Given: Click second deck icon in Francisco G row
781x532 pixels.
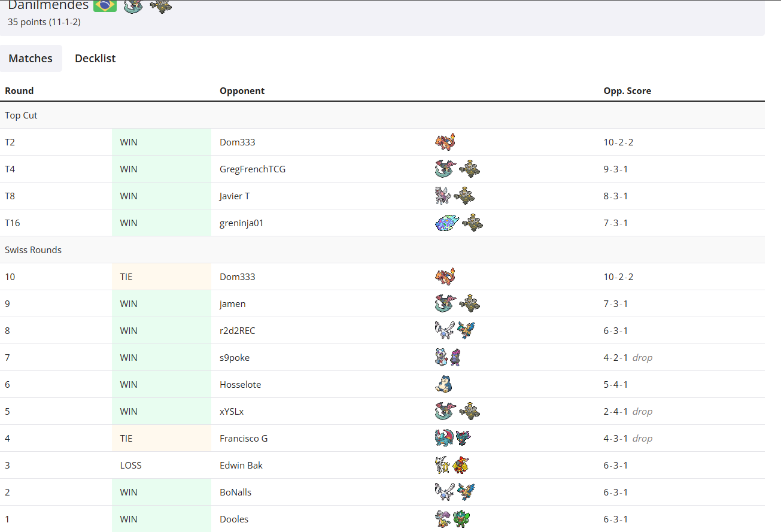Looking at the screenshot, I should point(464,438).
